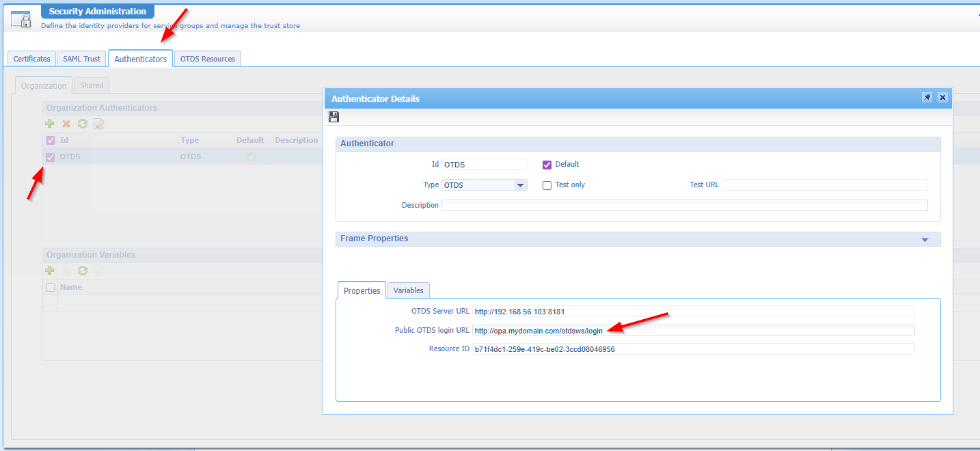The width and height of the screenshot is (980, 451).
Task: Refresh the Organization Variables list
Action: coord(83,271)
